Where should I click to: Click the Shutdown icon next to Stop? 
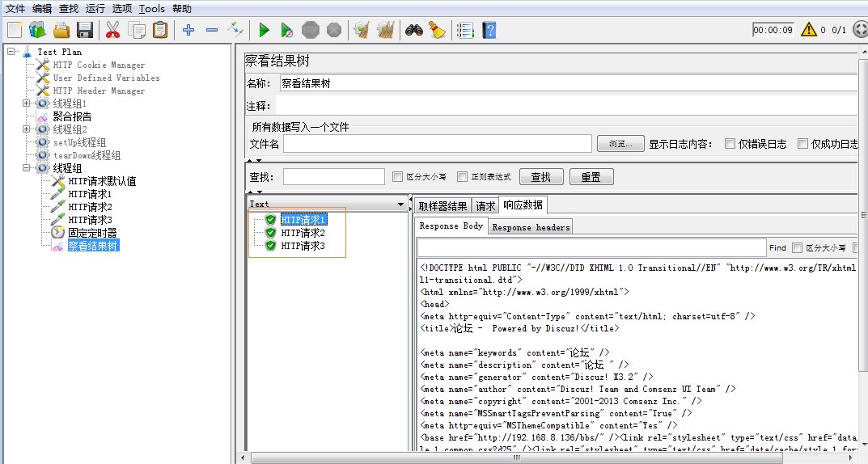[334, 30]
